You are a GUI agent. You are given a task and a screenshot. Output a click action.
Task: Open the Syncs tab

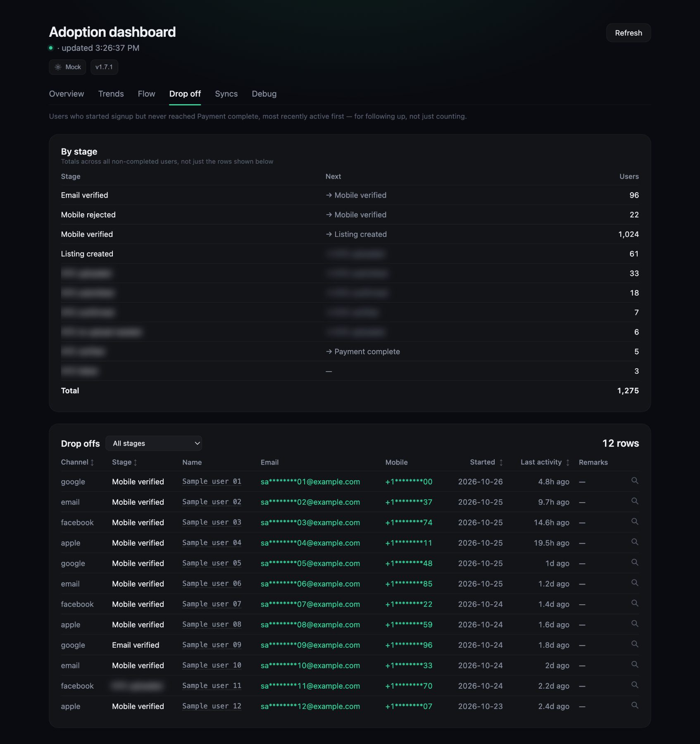pos(226,94)
